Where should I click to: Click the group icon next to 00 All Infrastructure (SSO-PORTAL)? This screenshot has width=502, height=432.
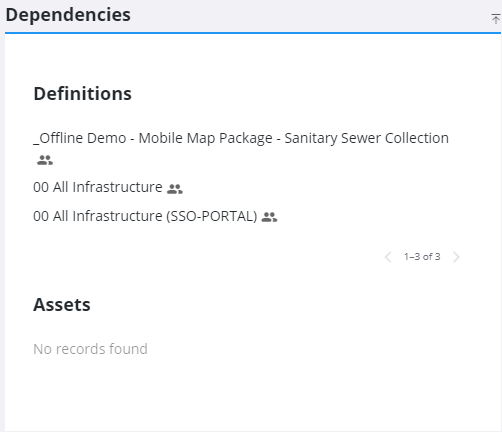click(x=269, y=217)
